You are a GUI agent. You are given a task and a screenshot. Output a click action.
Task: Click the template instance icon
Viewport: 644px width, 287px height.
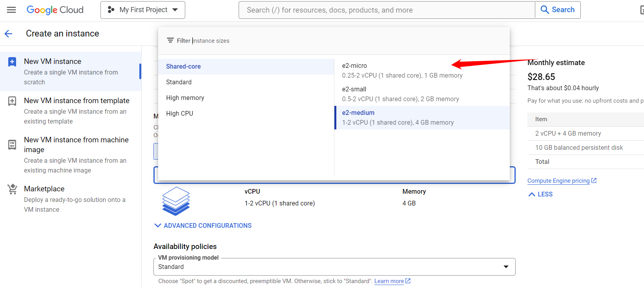(x=12, y=101)
